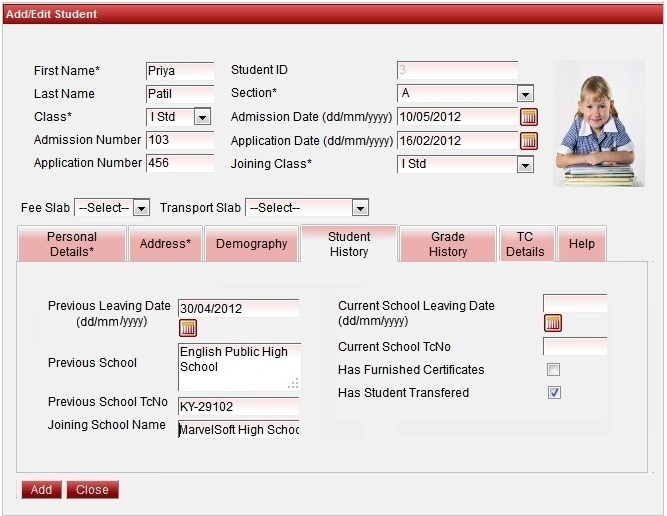Screen dimensions: 667x516
Task: Click the Joining School Name field
Action: point(238,430)
